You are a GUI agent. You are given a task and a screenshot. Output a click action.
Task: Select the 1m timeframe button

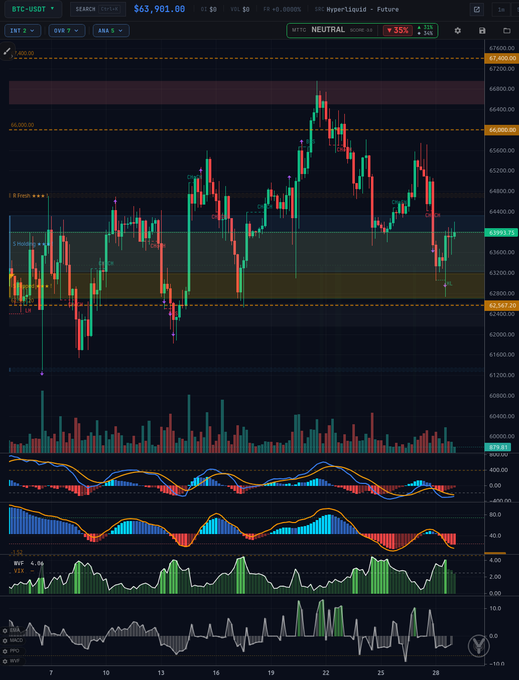pos(501,10)
